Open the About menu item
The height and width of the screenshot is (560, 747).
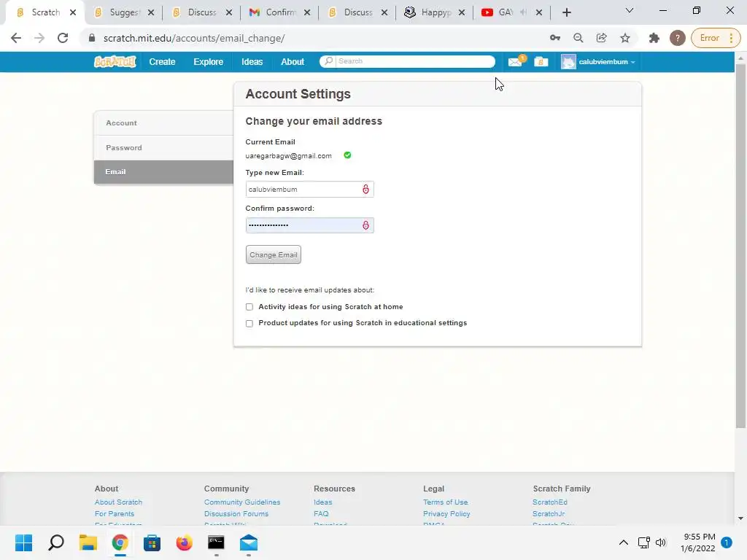(x=293, y=62)
